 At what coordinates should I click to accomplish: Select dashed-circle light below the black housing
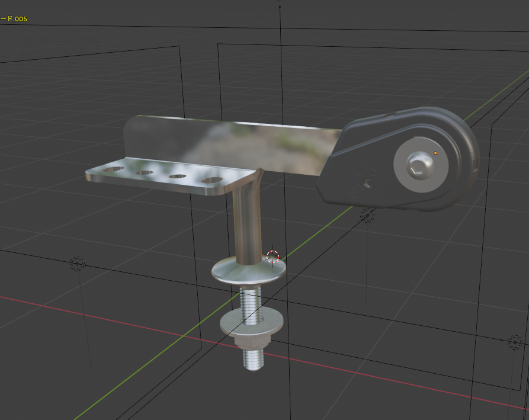click(368, 215)
